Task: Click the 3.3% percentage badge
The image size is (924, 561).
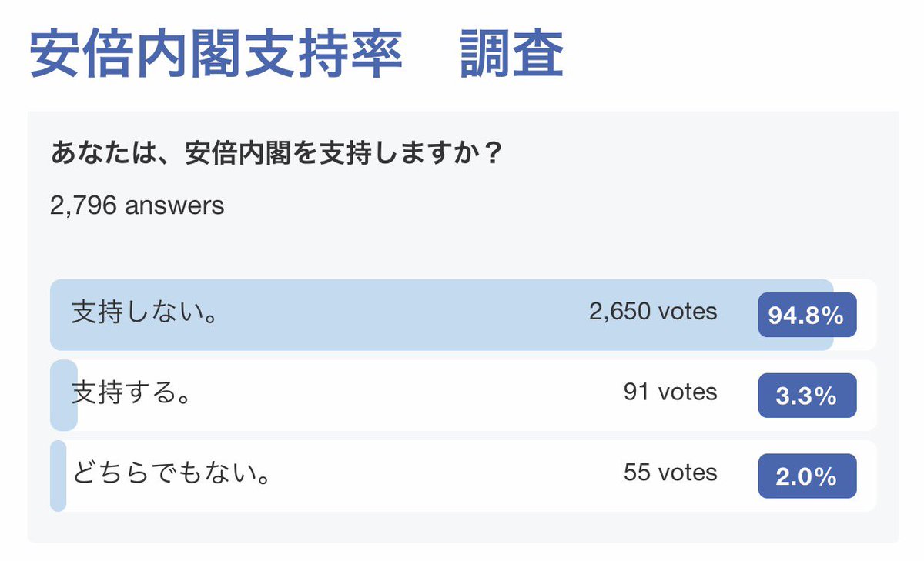Action: (807, 396)
